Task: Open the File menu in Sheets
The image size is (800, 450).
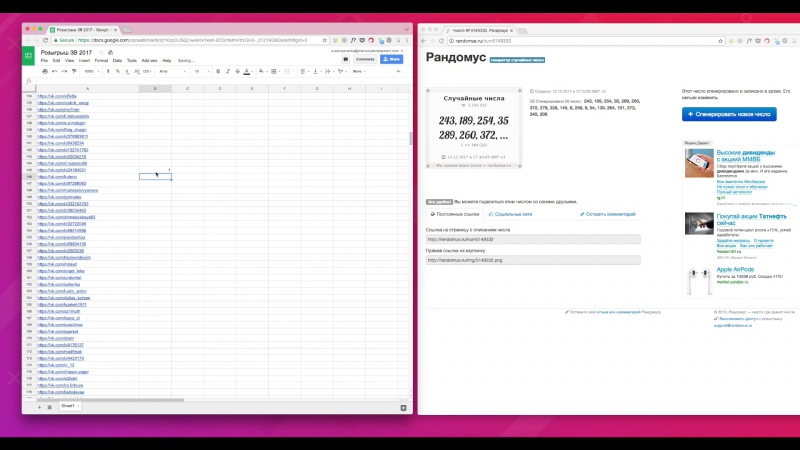Action: tap(44, 61)
